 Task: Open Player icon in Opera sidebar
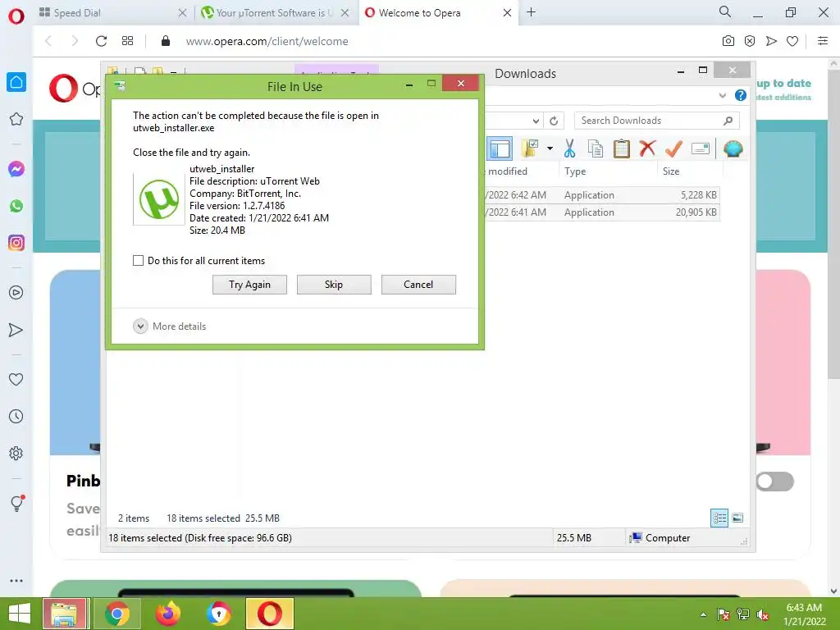pyautogui.click(x=16, y=293)
